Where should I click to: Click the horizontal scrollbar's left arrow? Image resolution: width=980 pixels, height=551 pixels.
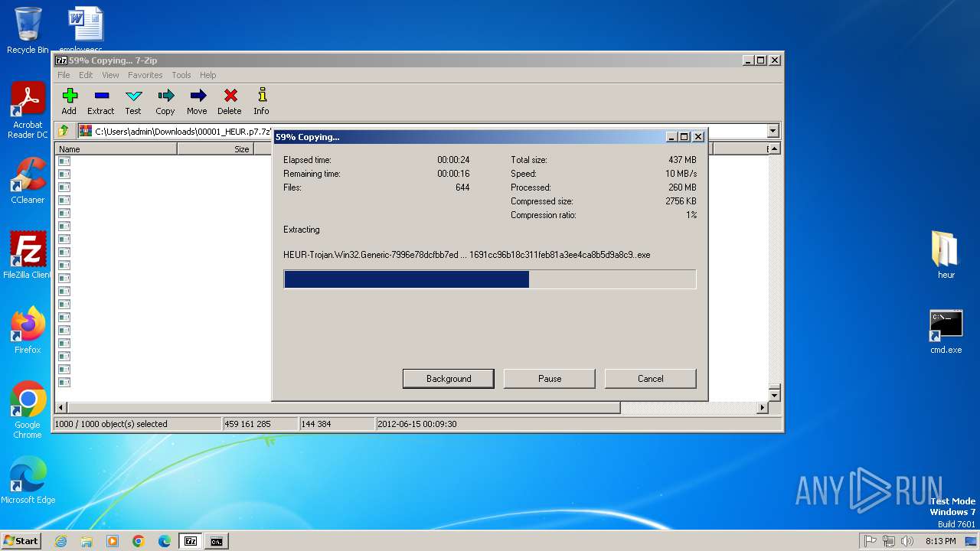click(x=62, y=408)
